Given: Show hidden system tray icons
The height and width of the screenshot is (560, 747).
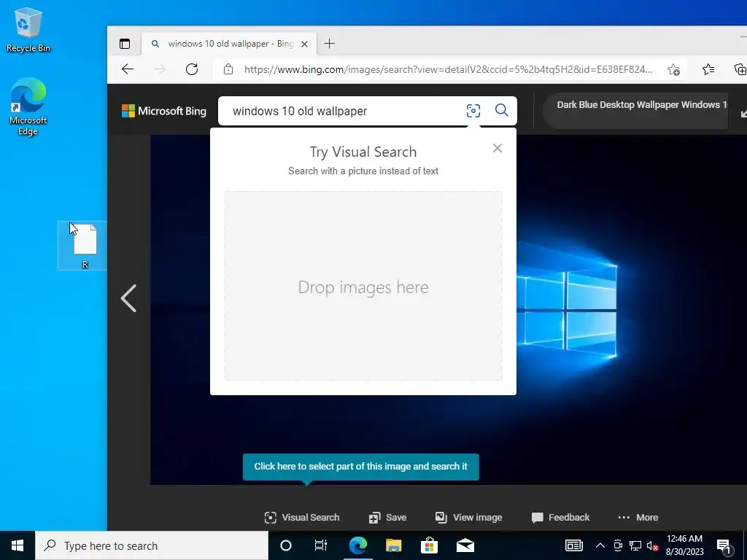Looking at the screenshot, I should point(600,545).
